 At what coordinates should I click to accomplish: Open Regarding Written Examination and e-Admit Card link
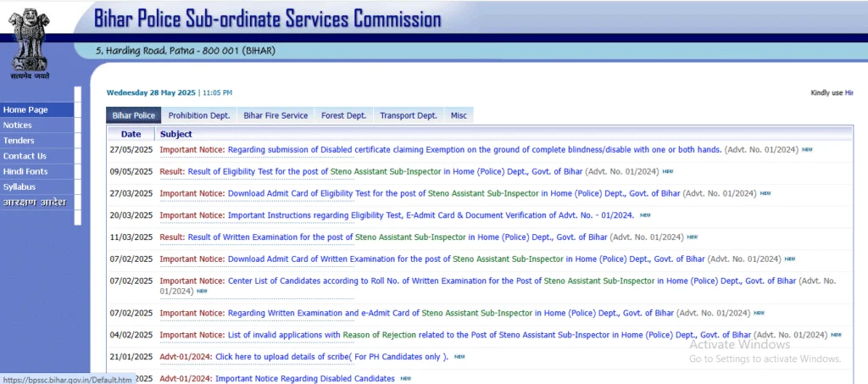click(451, 313)
